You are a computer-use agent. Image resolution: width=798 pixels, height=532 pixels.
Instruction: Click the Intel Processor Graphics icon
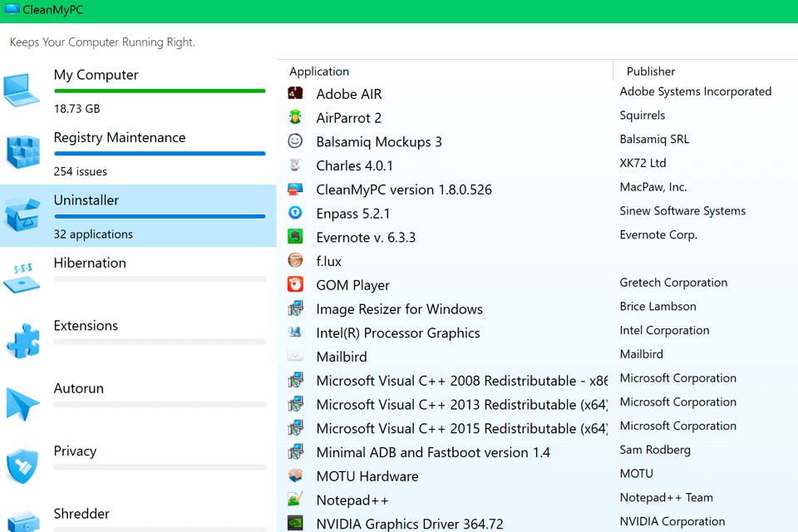[x=295, y=332]
